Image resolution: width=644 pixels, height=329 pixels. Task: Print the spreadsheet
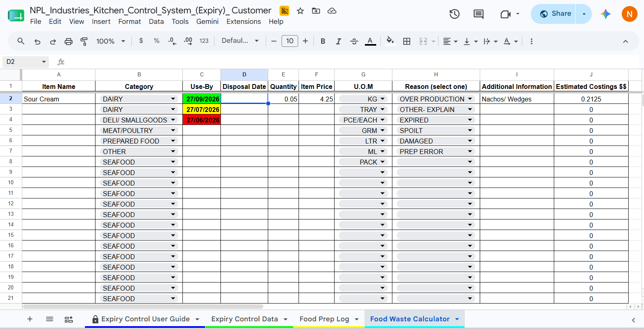tap(68, 41)
